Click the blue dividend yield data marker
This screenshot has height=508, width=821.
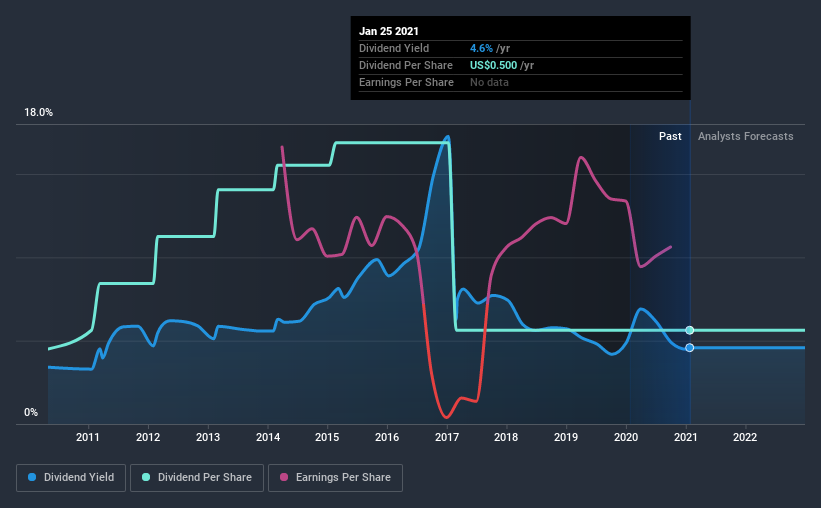[690, 348]
